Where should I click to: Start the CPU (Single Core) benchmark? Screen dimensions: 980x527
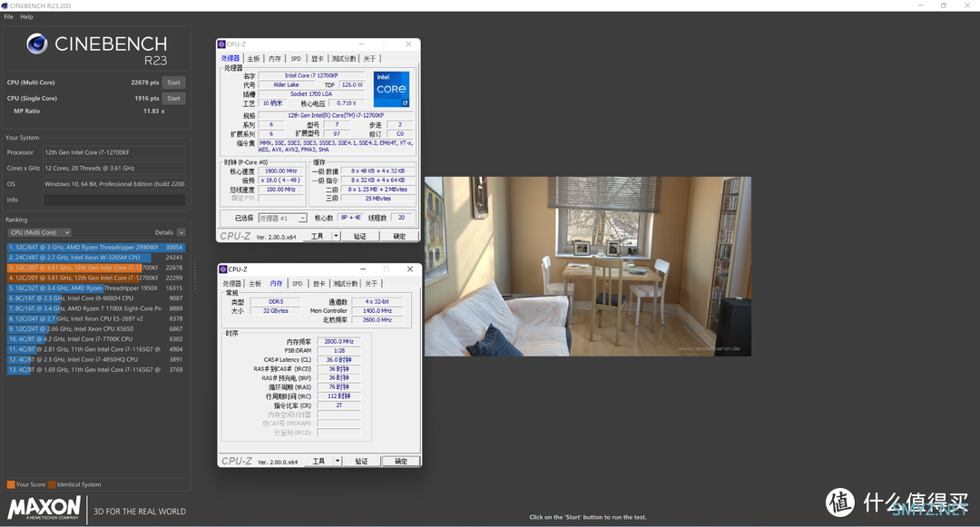click(x=172, y=98)
